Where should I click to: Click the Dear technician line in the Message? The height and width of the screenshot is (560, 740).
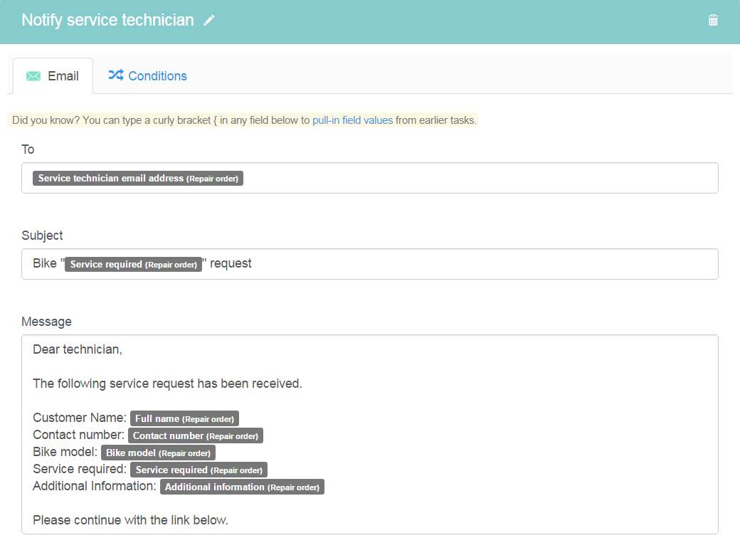click(x=78, y=349)
